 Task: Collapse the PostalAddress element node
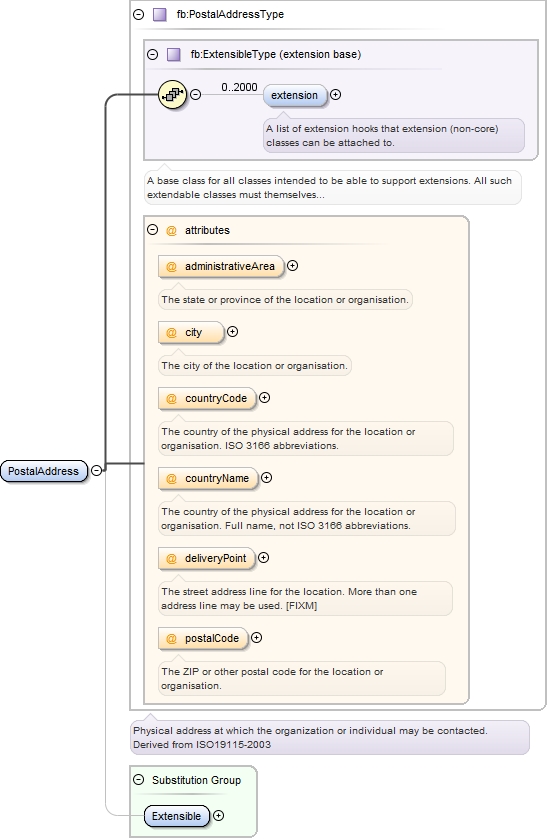click(96, 470)
